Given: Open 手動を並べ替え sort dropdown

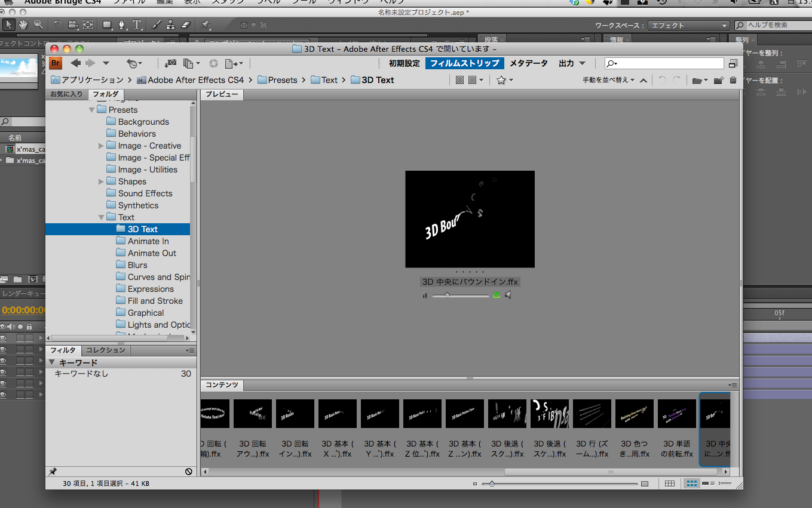Looking at the screenshot, I should pos(608,80).
